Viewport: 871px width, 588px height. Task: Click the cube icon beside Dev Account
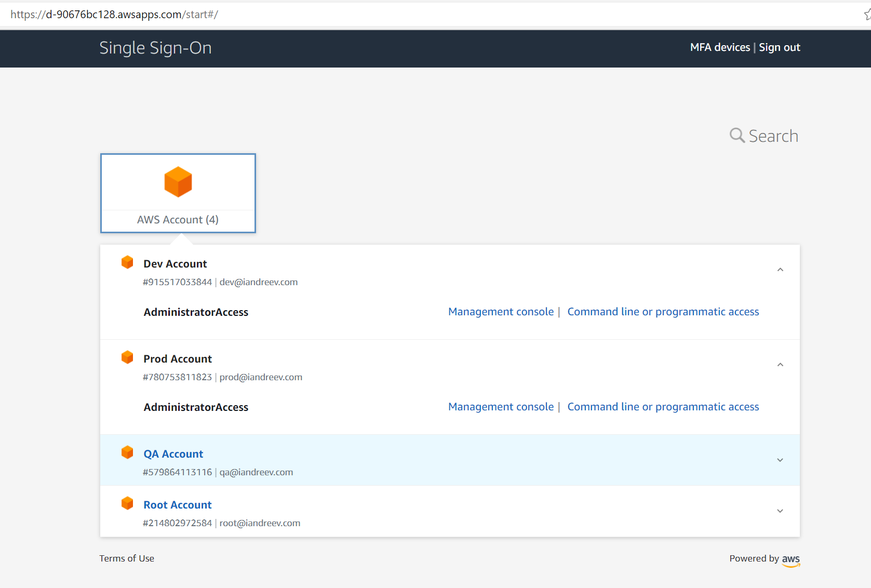(x=127, y=262)
